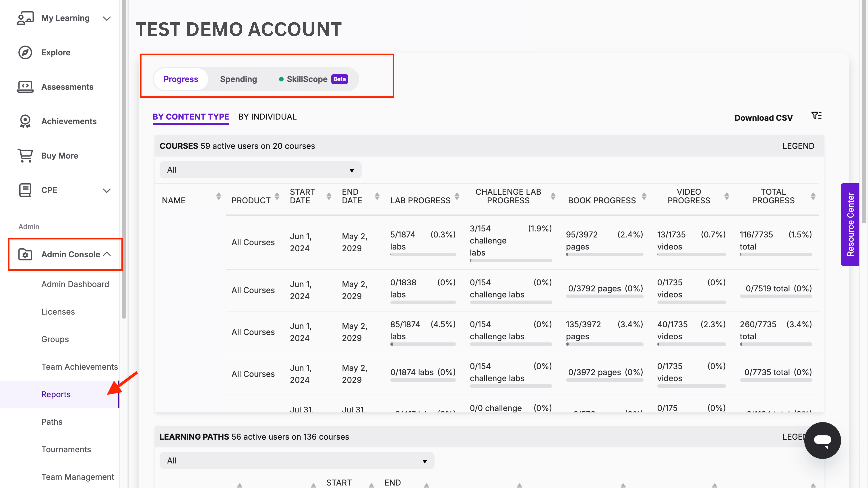
Task: Open the Courses All filter dropdown
Action: (260, 170)
